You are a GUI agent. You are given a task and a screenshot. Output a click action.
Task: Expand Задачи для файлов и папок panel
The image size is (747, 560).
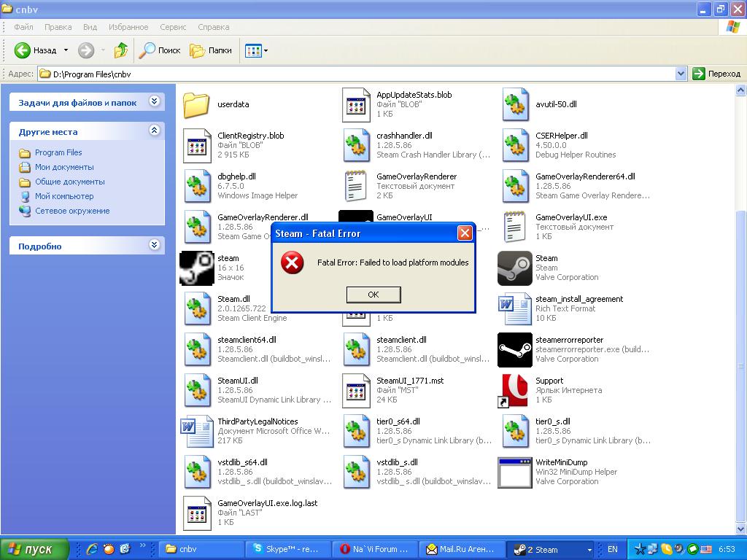[154, 101]
